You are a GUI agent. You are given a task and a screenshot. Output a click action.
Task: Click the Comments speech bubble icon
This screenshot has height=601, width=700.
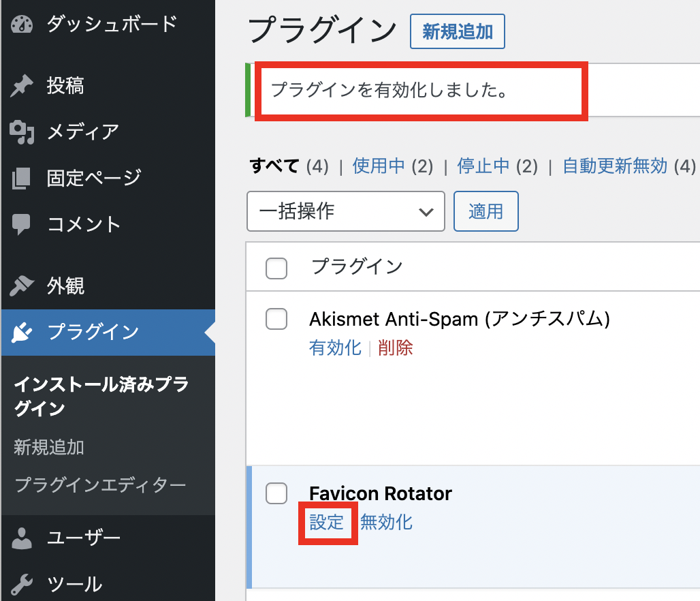point(22,224)
